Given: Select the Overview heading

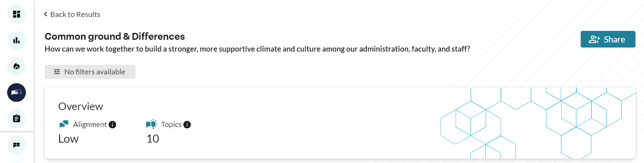Looking at the screenshot, I should pyautogui.click(x=80, y=106).
